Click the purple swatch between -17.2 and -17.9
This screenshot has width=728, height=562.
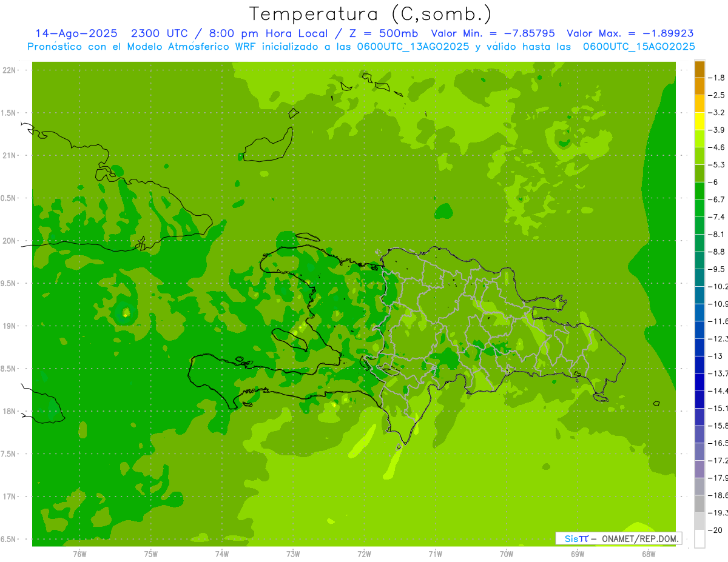point(699,469)
